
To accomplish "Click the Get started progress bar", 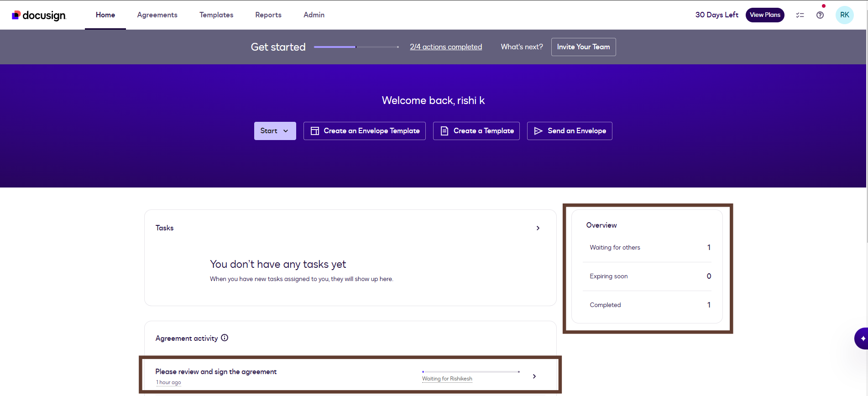I will (356, 47).
